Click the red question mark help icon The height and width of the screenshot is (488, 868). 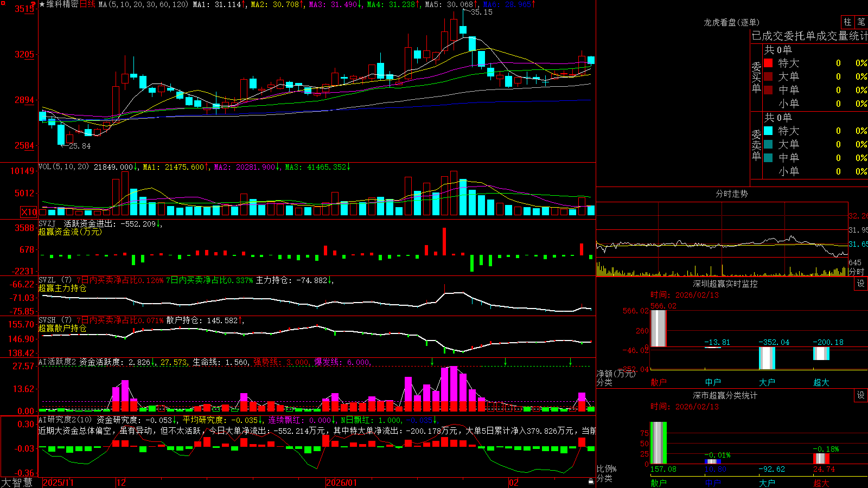tap(34, 4)
